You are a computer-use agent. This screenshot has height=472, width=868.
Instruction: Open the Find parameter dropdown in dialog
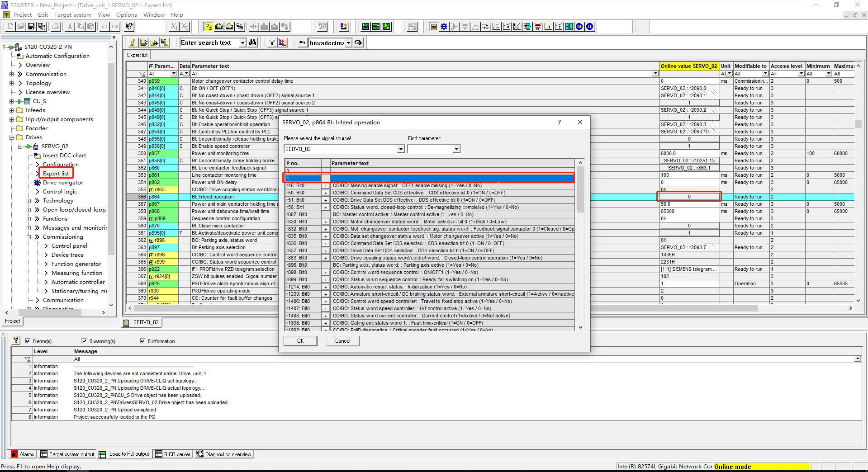(x=456, y=149)
